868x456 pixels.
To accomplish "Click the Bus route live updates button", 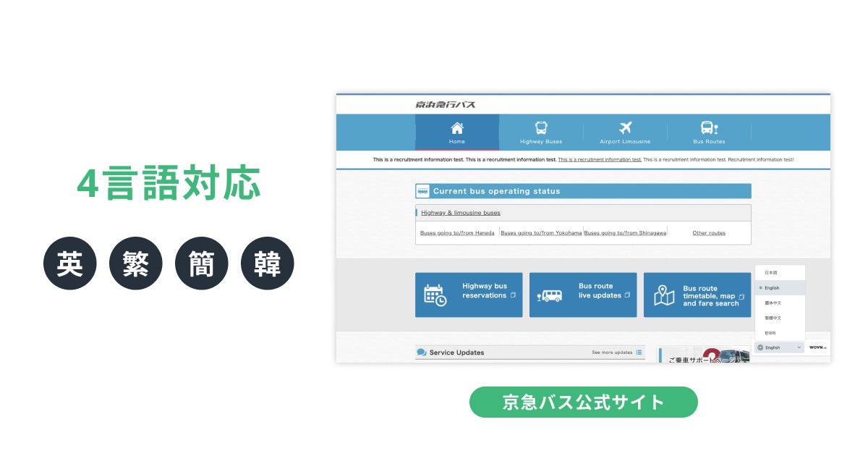I will click(x=583, y=295).
